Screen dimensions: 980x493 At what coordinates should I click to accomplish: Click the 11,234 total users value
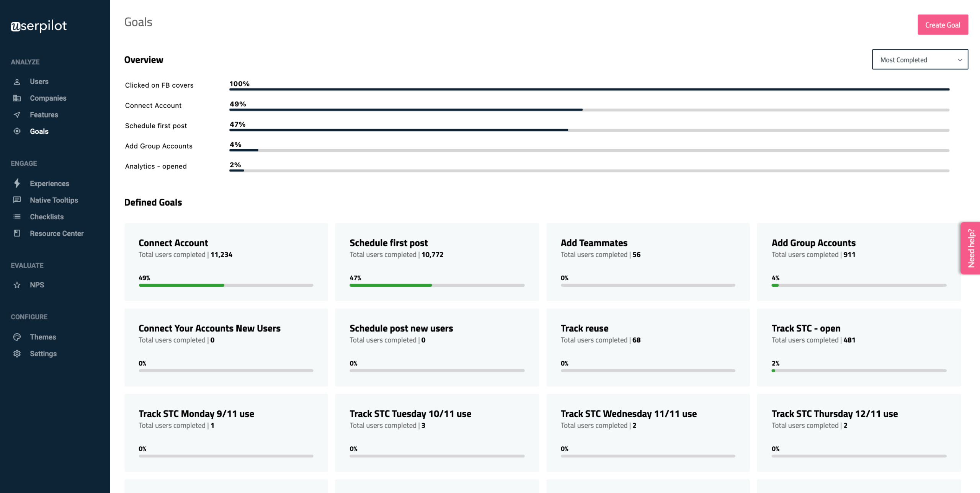[x=221, y=255]
